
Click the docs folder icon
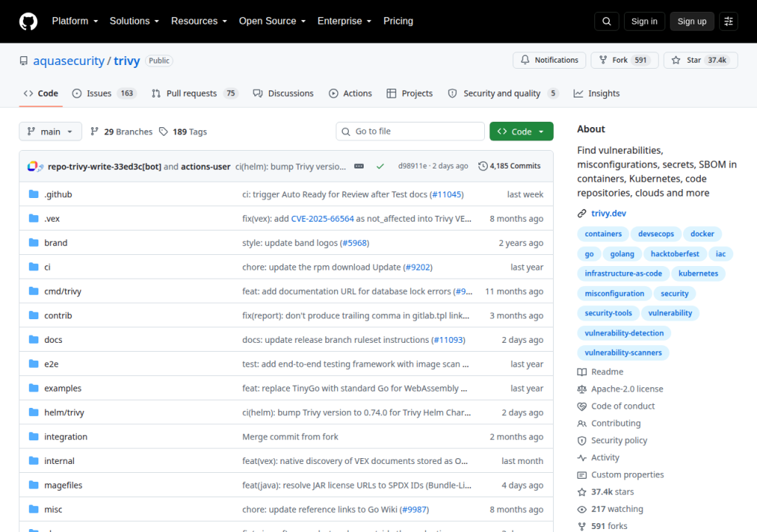(x=33, y=339)
